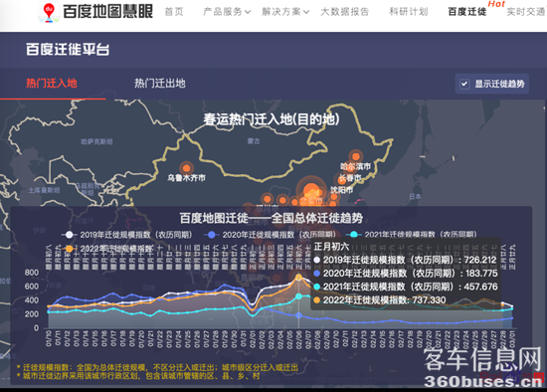Screen dimensions: 547x392
Task: Click the Baidu Map Huiyan logo icon
Action: coord(49,12)
